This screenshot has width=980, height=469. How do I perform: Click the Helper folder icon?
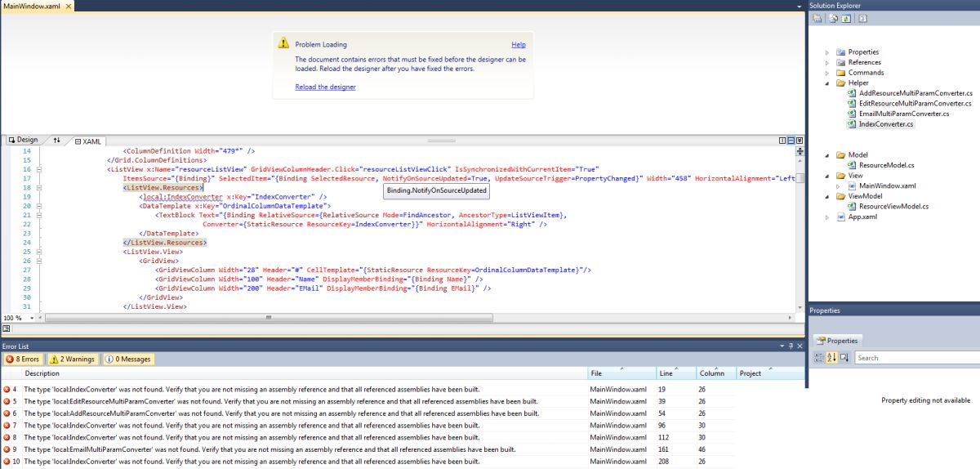click(841, 83)
